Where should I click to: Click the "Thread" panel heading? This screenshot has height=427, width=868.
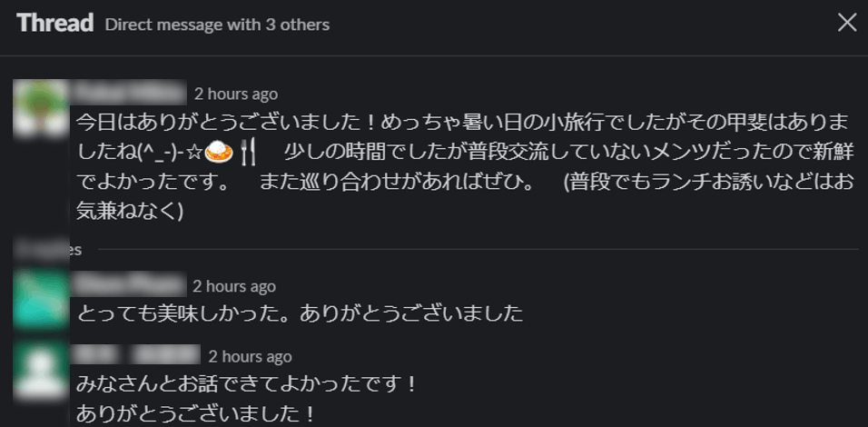[x=54, y=24]
